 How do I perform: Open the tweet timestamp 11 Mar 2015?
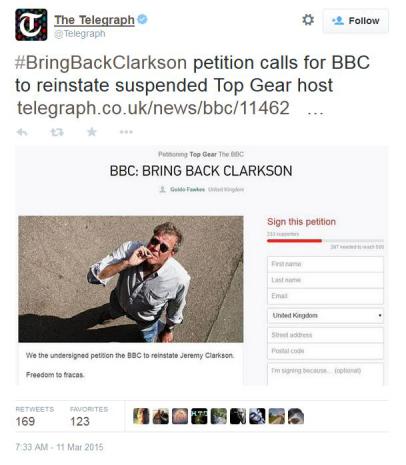59,447
